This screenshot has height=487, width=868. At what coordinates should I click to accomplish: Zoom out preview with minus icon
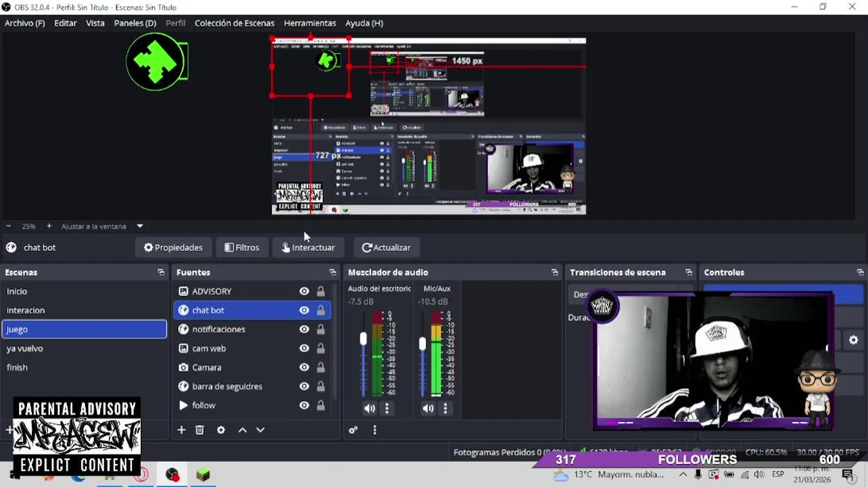(9, 226)
